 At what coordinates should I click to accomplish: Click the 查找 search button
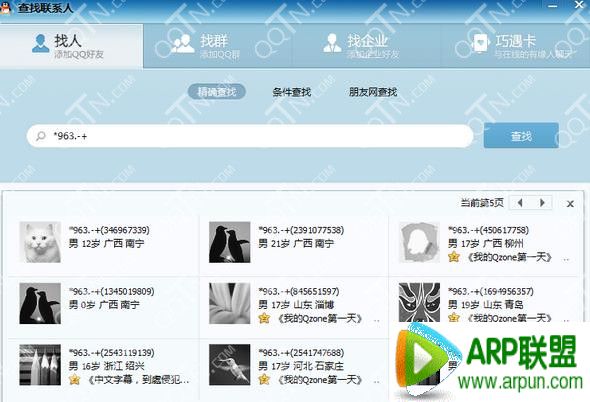521,136
